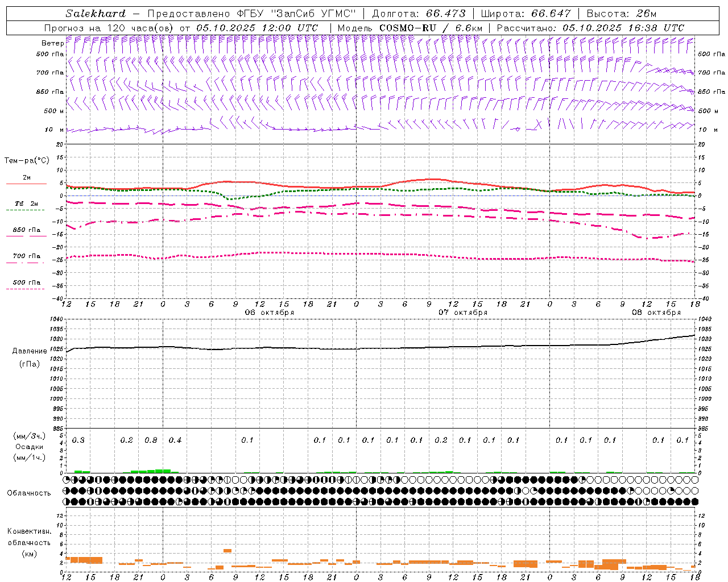
Task: Click the "Давление" pressure panel label
Action: pos(30,351)
